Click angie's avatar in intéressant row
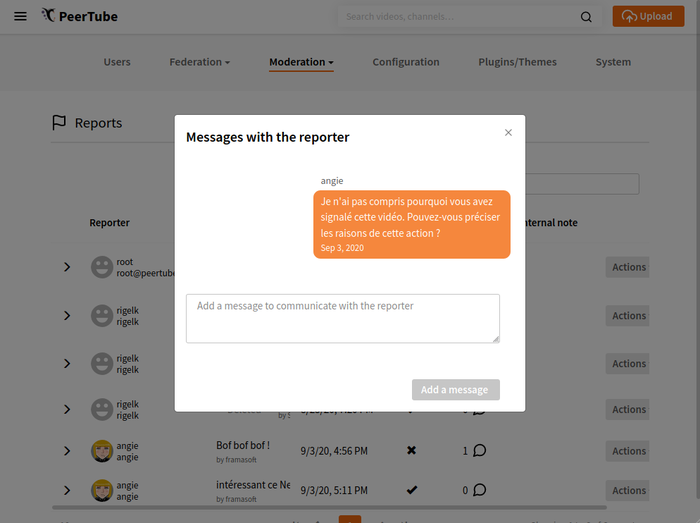The height and width of the screenshot is (523, 700). 102,490
